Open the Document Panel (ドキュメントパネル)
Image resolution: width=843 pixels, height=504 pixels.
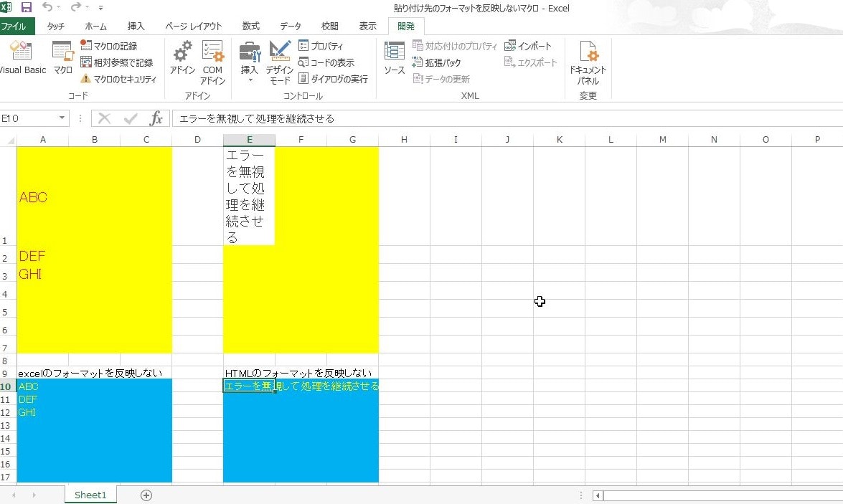coord(588,62)
